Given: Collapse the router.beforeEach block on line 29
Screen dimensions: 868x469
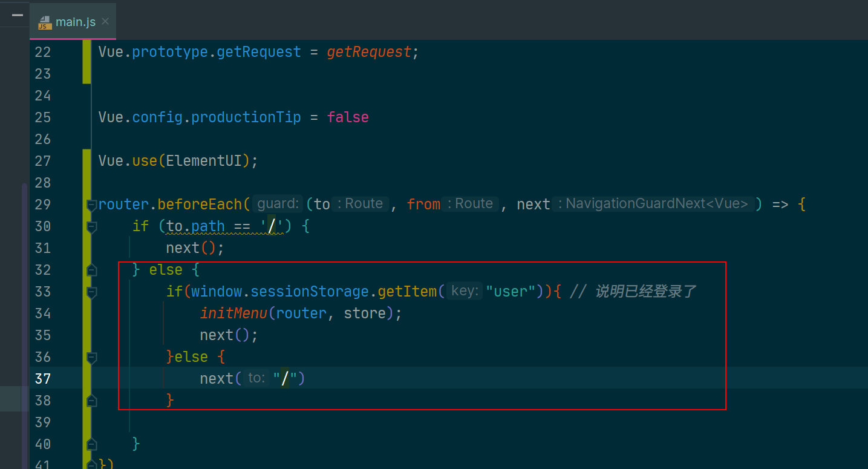Looking at the screenshot, I should pyautogui.click(x=92, y=205).
